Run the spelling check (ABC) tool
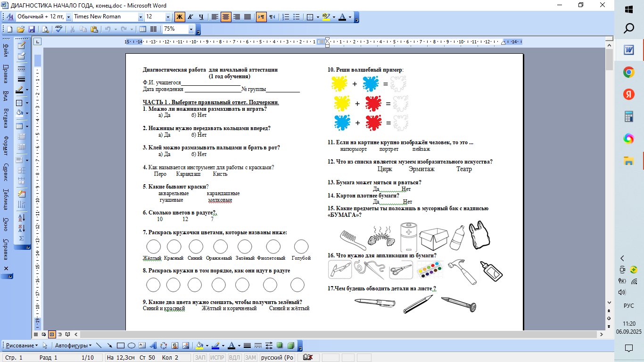The height and width of the screenshot is (362, 644). click(59, 29)
